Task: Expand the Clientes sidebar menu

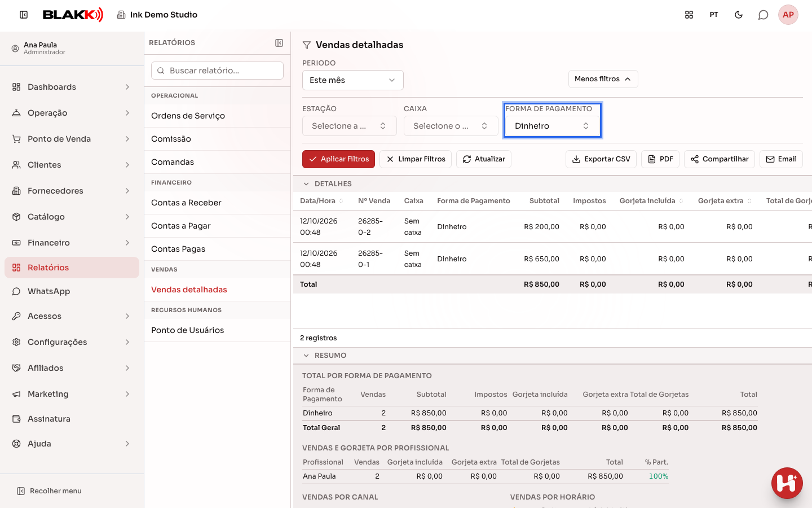Action: [72, 165]
